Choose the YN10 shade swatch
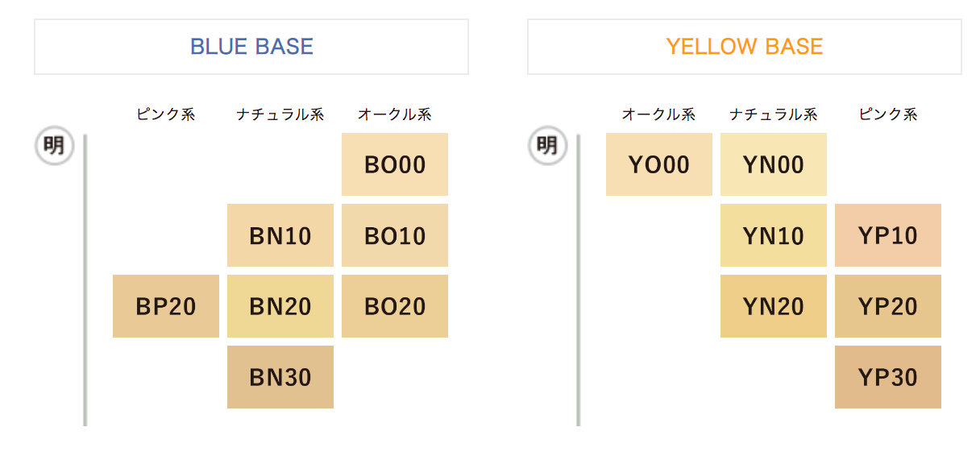The image size is (980, 452). 774,235
